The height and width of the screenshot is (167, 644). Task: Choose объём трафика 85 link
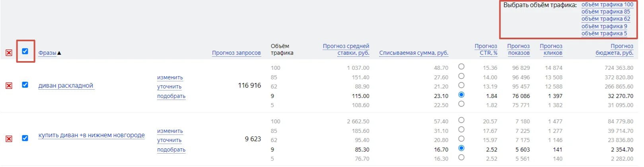click(x=605, y=12)
